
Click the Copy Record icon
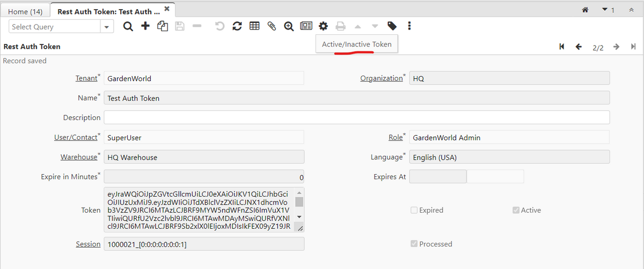tap(162, 26)
